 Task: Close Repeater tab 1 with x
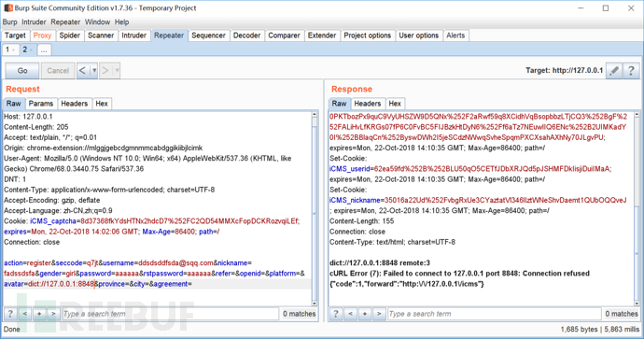(14, 50)
